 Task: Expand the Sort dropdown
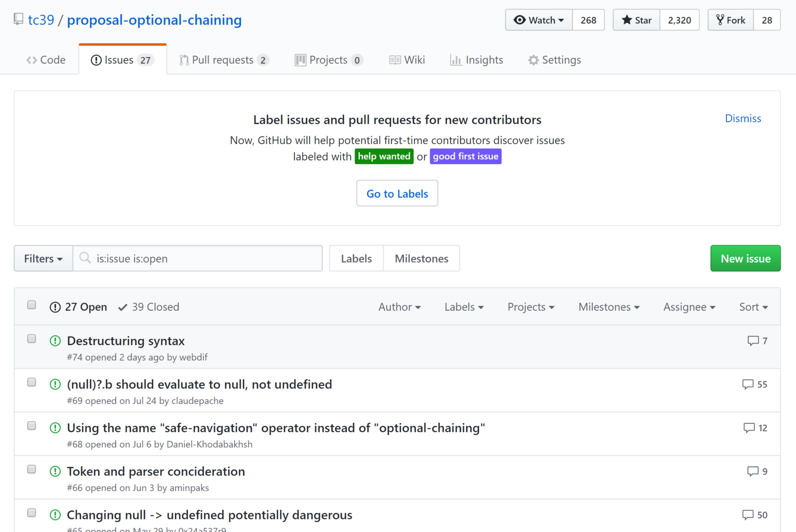coord(753,307)
